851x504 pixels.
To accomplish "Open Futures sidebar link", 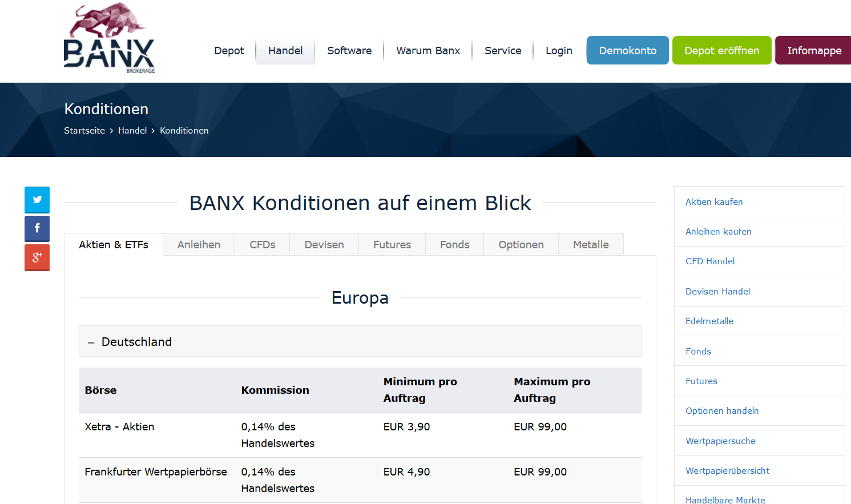I will 701,381.
